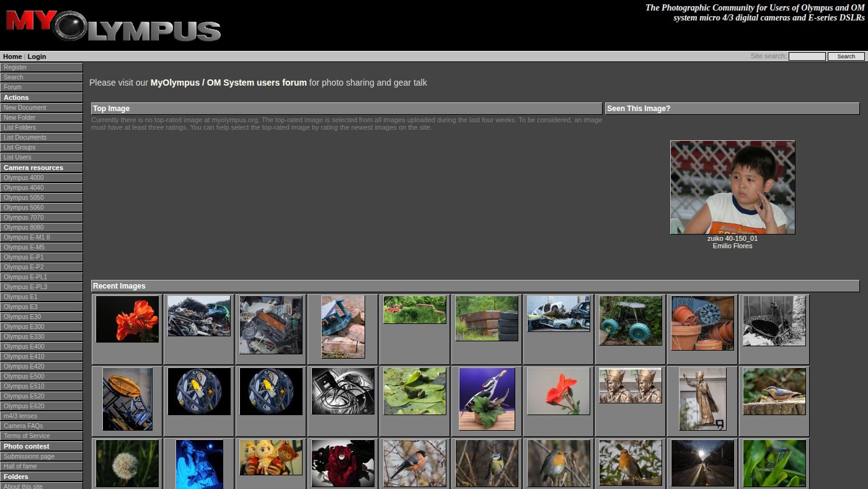The height and width of the screenshot is (489, 868).
Task: View the dark red rose thumbnail
Action: click(343, 463)
